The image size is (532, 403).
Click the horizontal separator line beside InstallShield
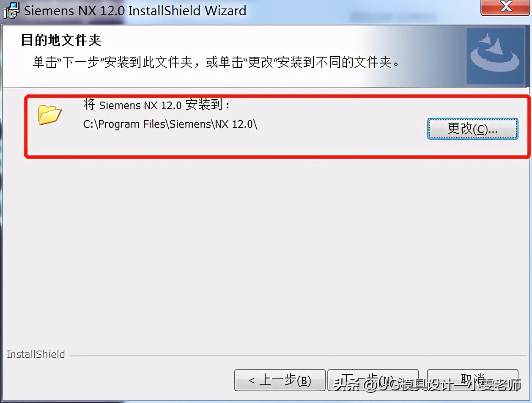pos(297,356)
